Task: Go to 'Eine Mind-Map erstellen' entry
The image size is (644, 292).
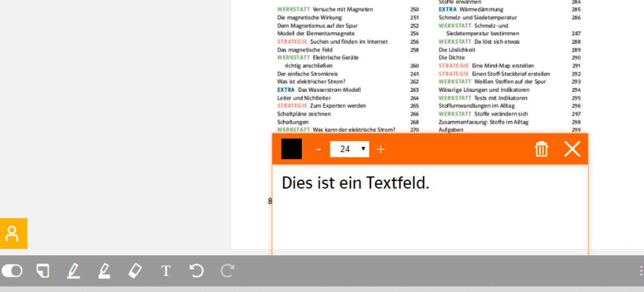Action: click(502, 66)
